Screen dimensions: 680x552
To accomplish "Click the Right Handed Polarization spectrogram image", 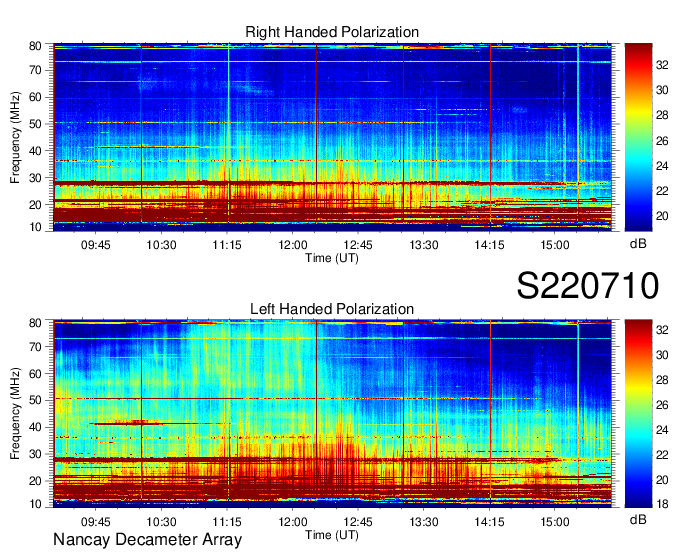I will (x=333, y=137).
